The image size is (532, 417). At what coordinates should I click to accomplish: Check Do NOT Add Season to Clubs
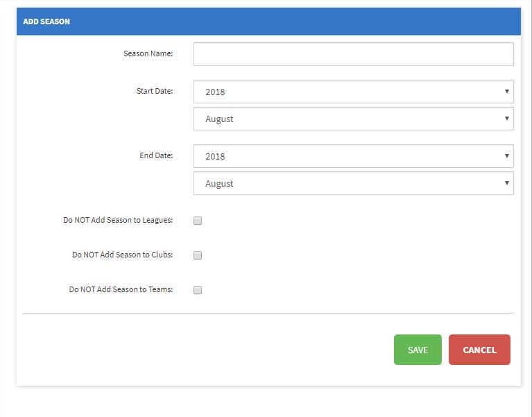[x=198, y=255]
